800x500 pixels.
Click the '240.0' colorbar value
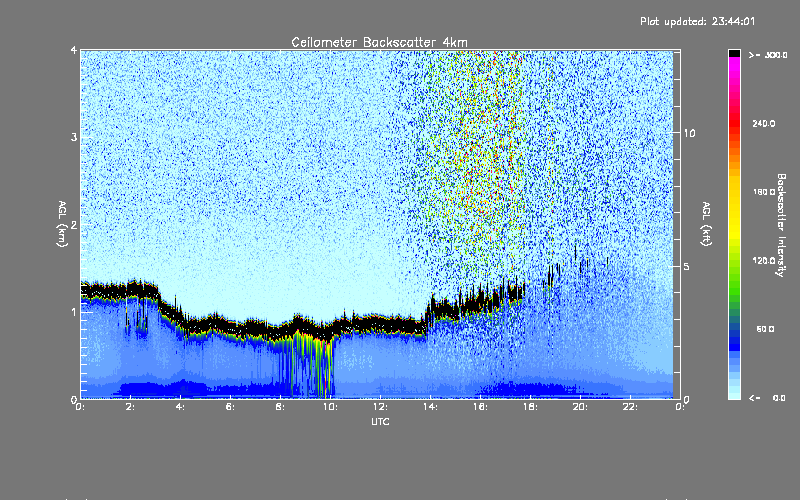click(764, 123)
